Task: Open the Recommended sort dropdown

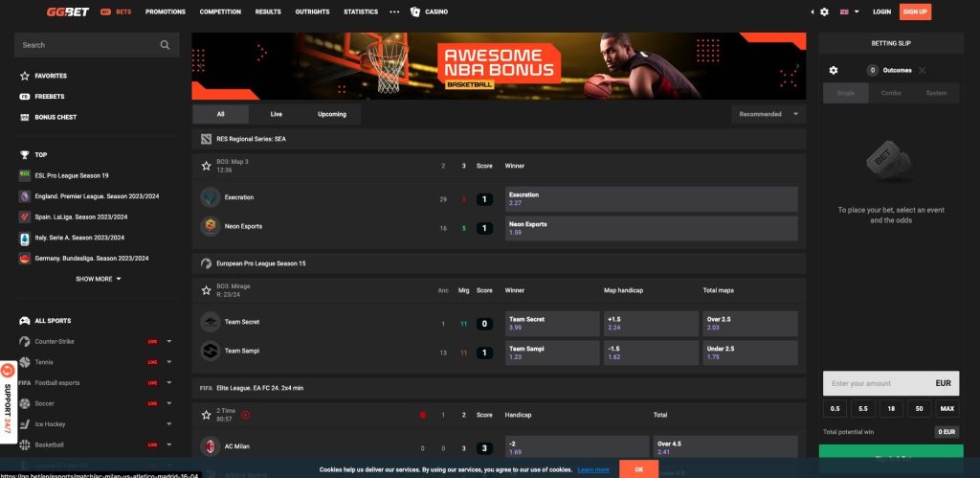Action: [768, 114]
